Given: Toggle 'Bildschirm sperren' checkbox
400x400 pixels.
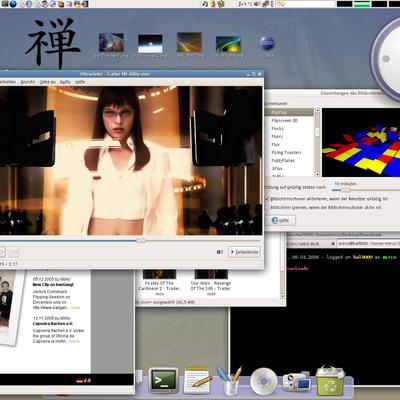Looking at the screenshot, I should click(x=267, y=207).
